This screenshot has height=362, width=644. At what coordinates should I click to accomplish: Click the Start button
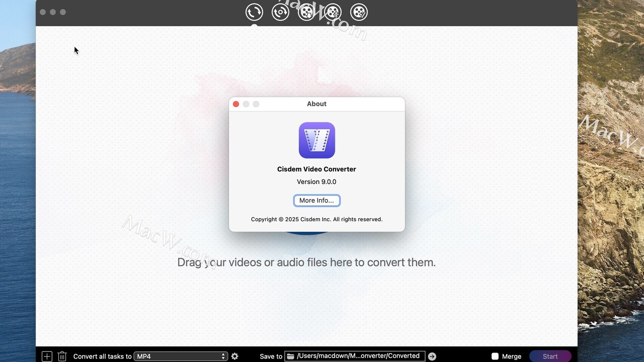(x=550, y=356)
